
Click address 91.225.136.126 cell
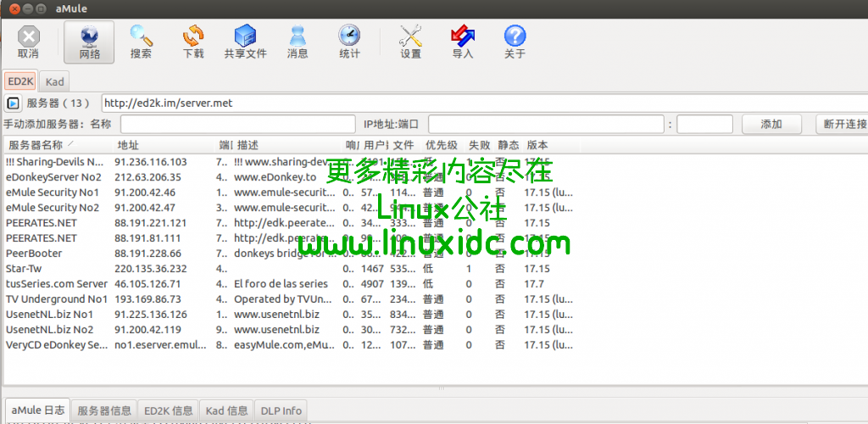tap(151, 315)
